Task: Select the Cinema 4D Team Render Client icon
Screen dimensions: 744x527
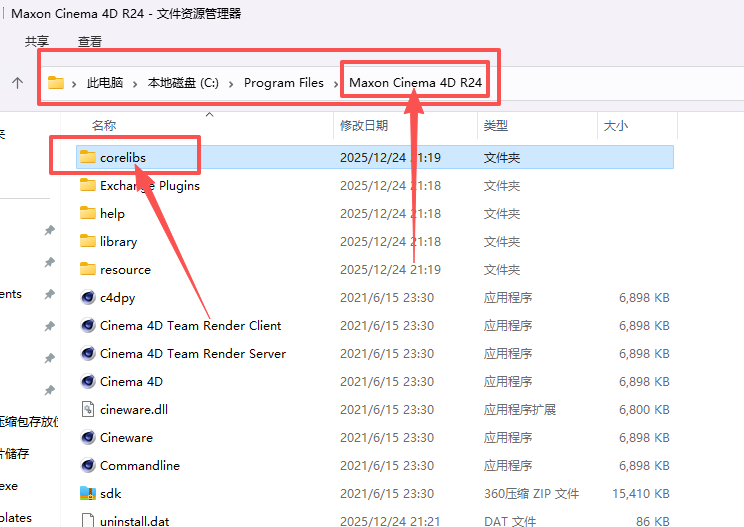Action: click(x=88, y=325)
